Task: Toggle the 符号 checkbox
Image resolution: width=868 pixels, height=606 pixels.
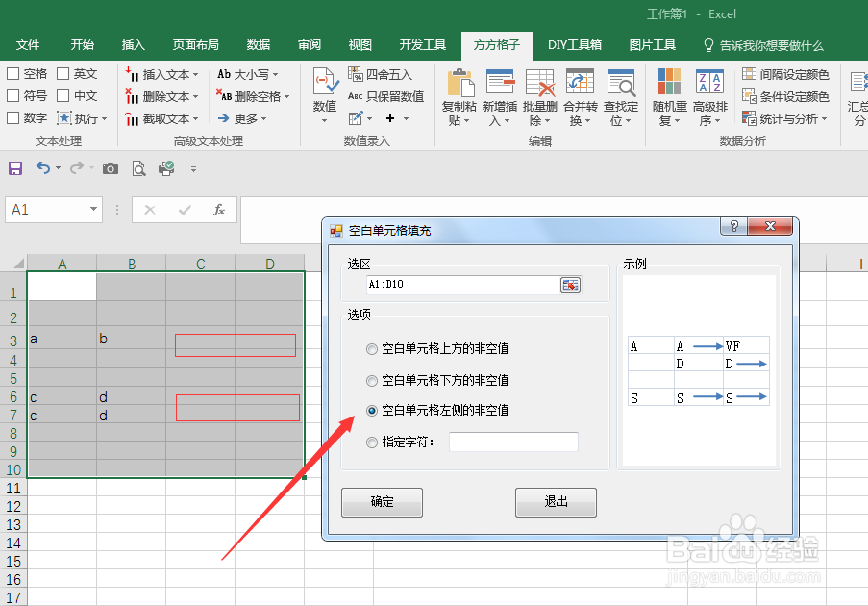Action: point(13,96)
